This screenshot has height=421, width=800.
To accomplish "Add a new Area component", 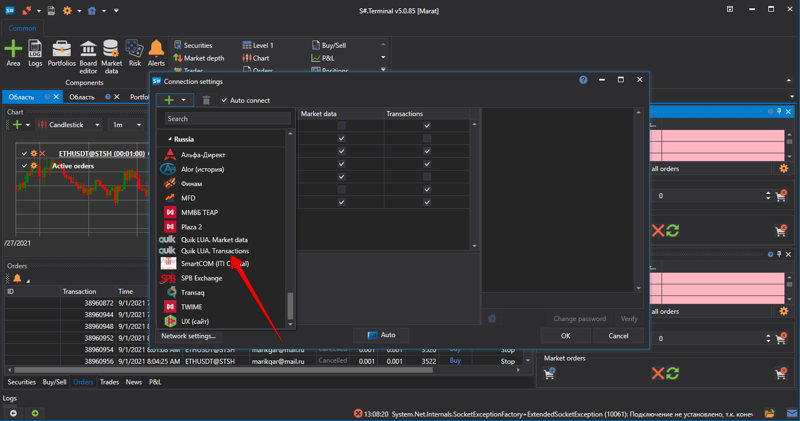I will 13,54.
